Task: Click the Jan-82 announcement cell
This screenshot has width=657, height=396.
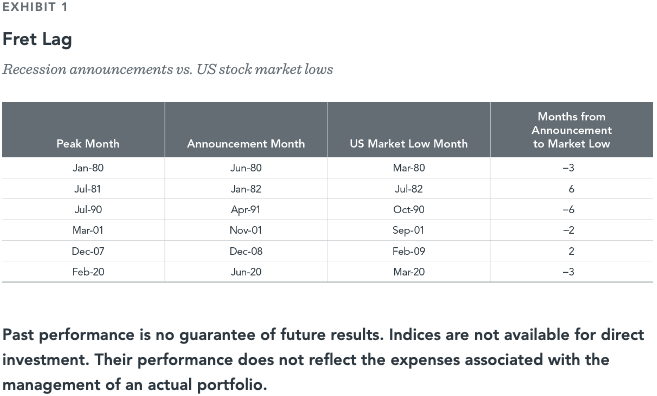Action: 246,189
